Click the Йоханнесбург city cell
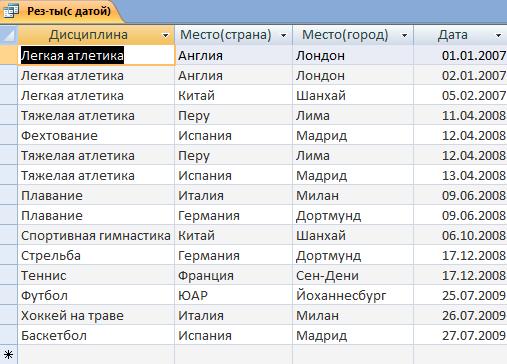This screenshot has height=364, width=507. pyautogui.click(x=353, y=295)
